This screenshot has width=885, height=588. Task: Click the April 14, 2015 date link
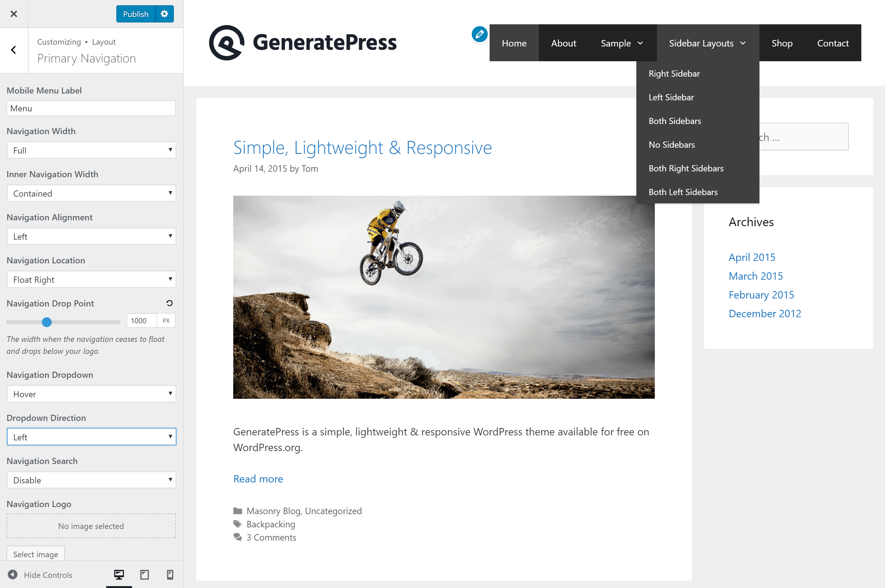click(260, 168)
